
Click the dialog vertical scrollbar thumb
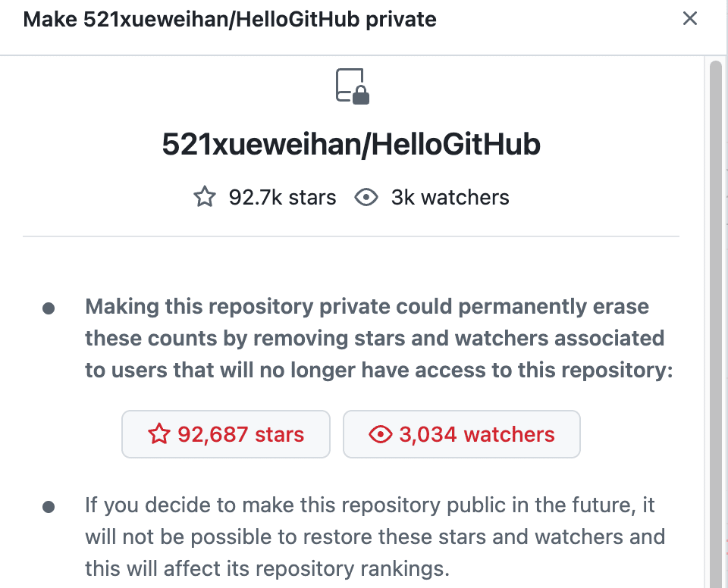(715, 325)
